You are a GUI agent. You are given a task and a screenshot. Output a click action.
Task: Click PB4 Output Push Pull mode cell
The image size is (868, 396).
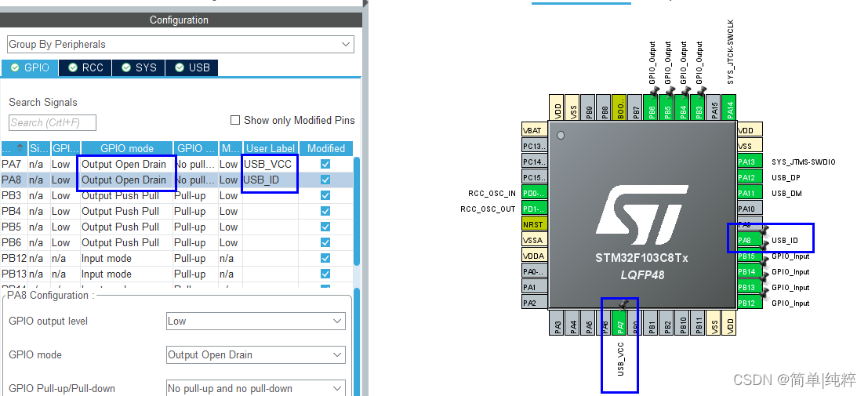click(127, 211)
